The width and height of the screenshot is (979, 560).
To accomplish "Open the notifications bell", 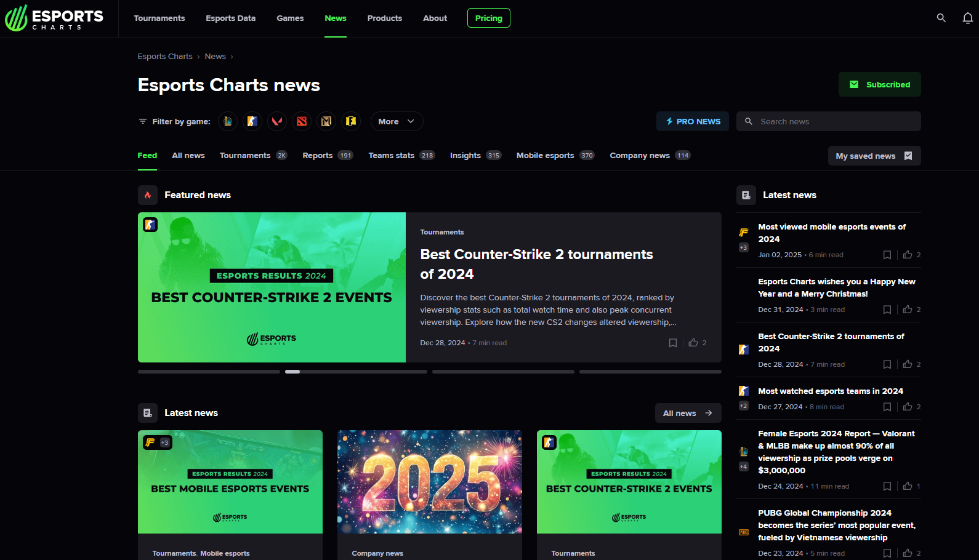I will tap(968, 18).
